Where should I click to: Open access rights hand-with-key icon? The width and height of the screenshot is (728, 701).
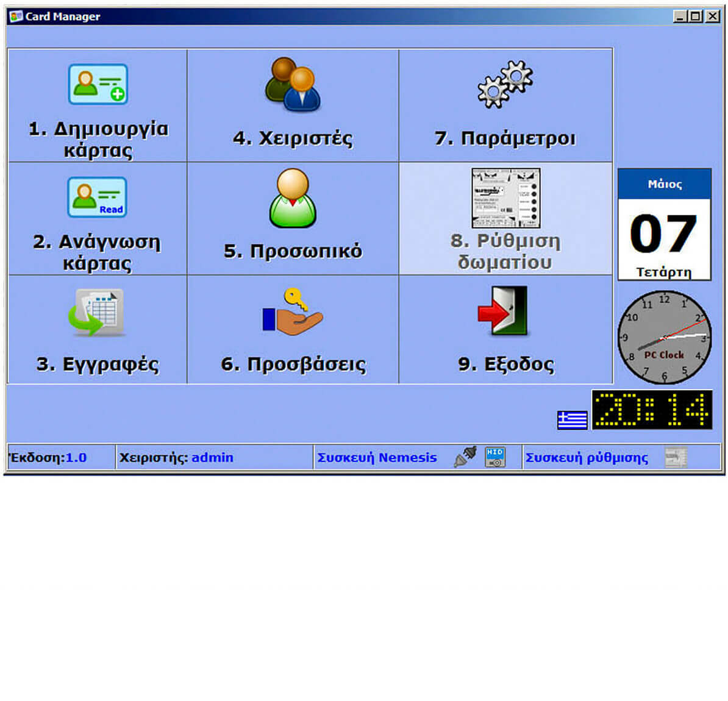tap(293, 312)
